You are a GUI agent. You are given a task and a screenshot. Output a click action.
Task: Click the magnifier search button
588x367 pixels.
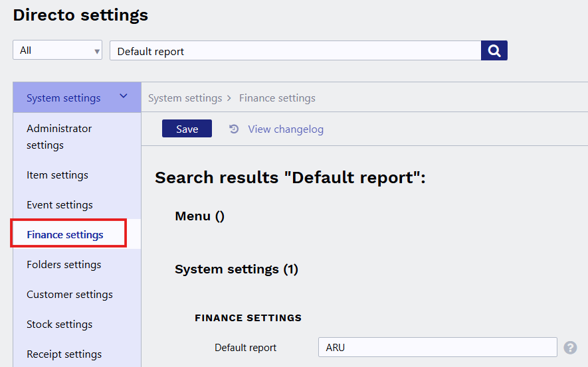point(494,50)
